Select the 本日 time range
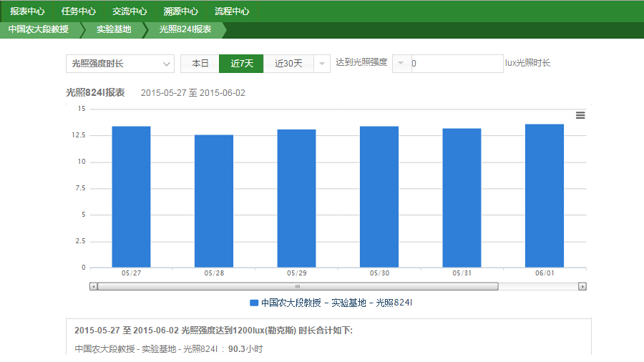 200,64
